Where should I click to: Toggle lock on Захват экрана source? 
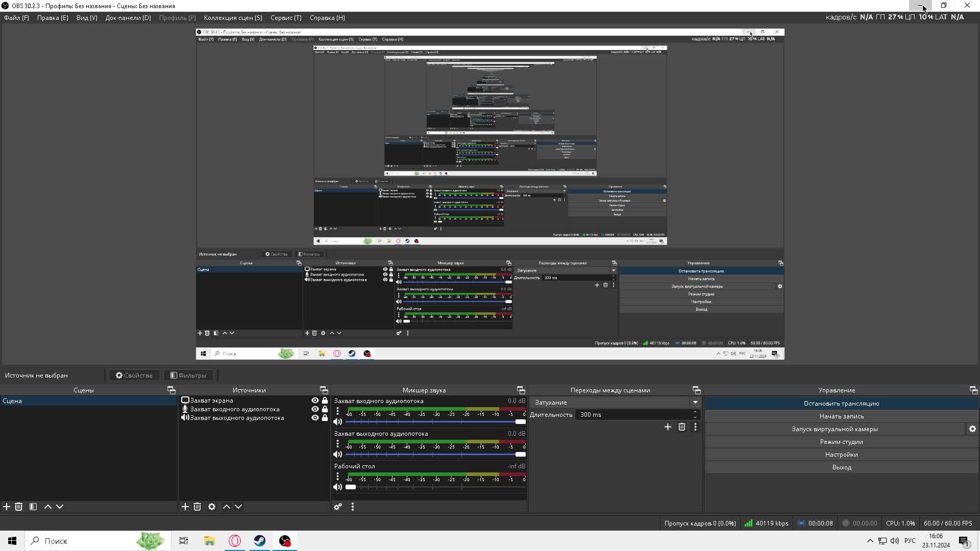(x=325, y=400)
